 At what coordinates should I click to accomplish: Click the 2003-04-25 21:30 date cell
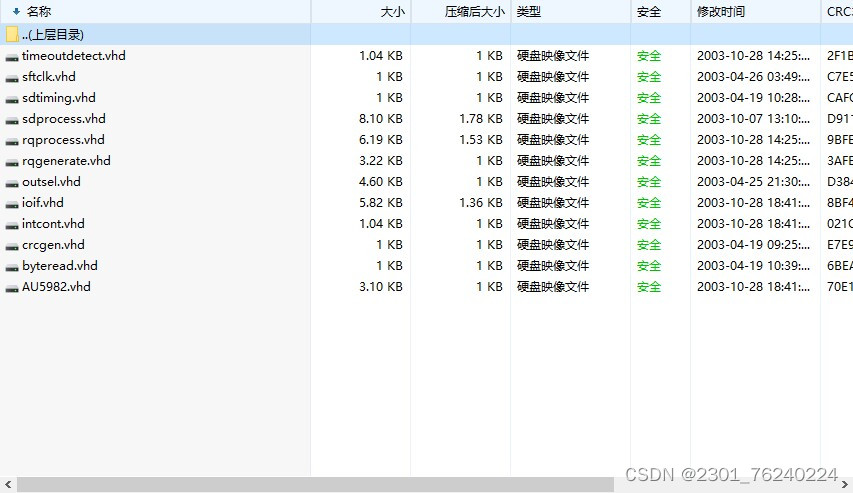click(753, 182)
